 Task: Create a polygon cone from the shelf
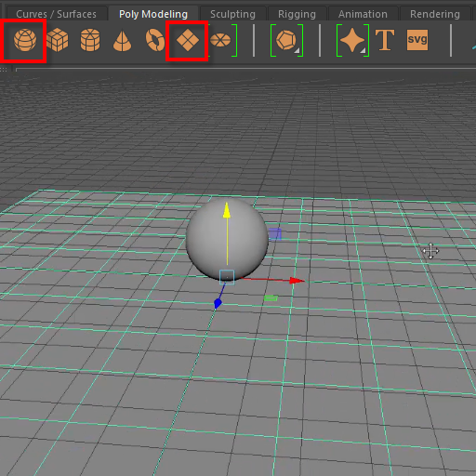point(123,41)
